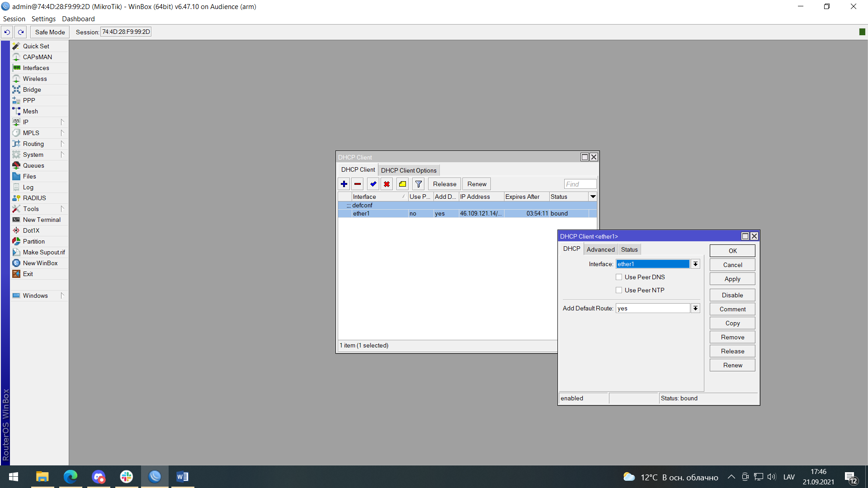
Task: Click the funnel Filter icon
Action: point(419,184)
